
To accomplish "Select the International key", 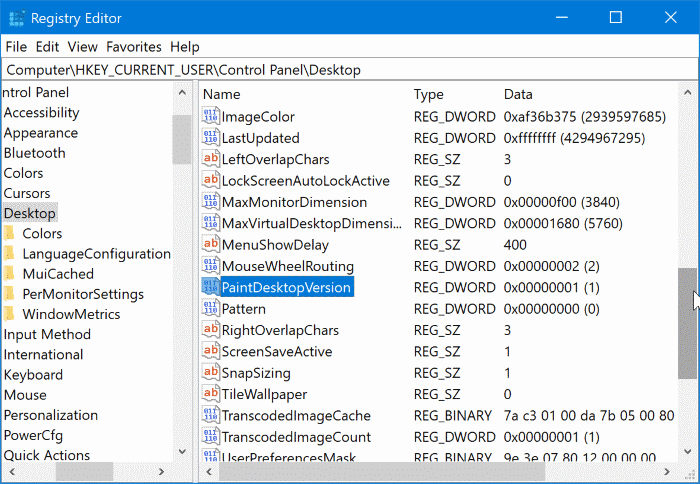I will tap(43, 355).
